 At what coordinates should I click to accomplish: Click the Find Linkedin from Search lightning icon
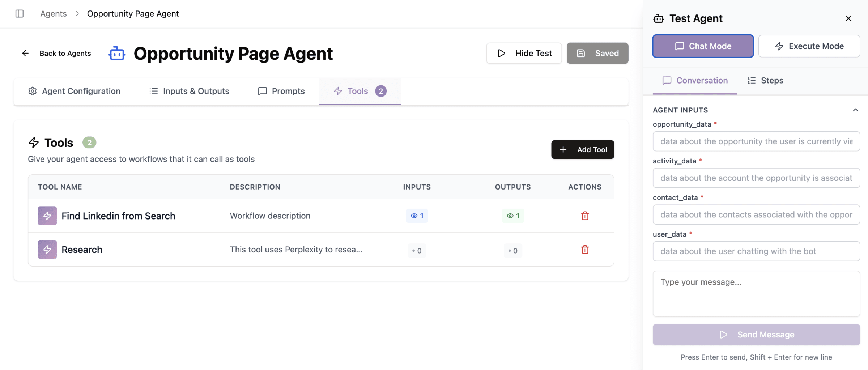[x=47, y=216]
